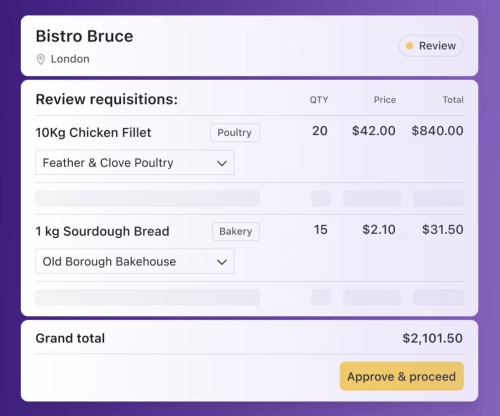Expand the Old Borough Bakehouse chevron

[x=222, y=262]
